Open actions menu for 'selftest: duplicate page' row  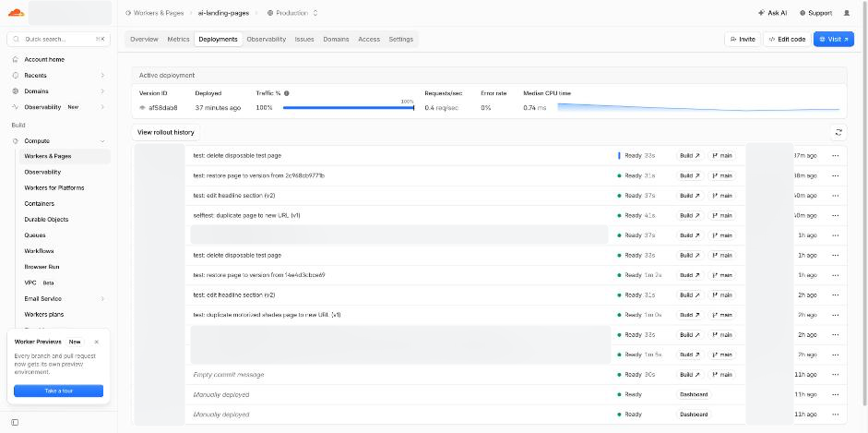click(836, 215)
